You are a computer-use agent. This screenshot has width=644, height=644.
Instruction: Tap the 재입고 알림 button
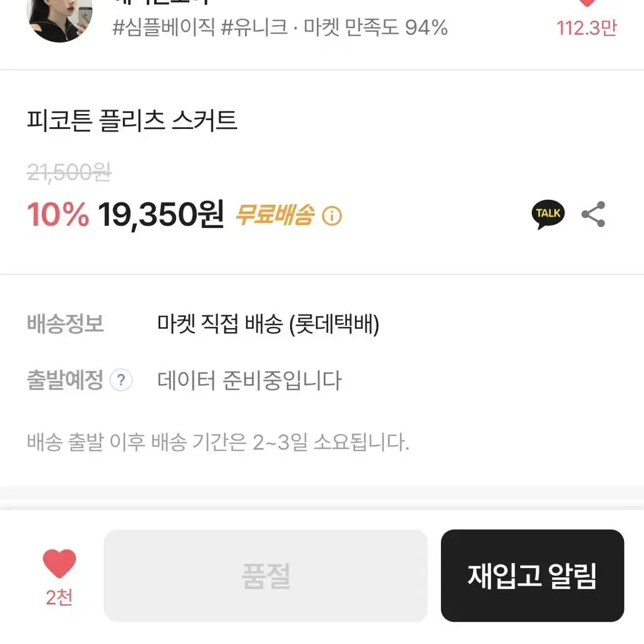[532, 576]
